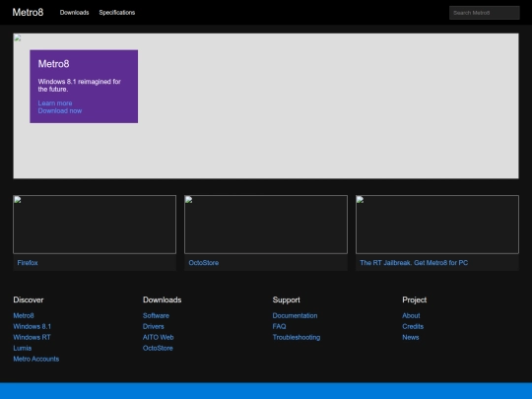Open Troubleshooting support link
The height and width of the screenshot is (399, 532).
click(x=297, y=337)
